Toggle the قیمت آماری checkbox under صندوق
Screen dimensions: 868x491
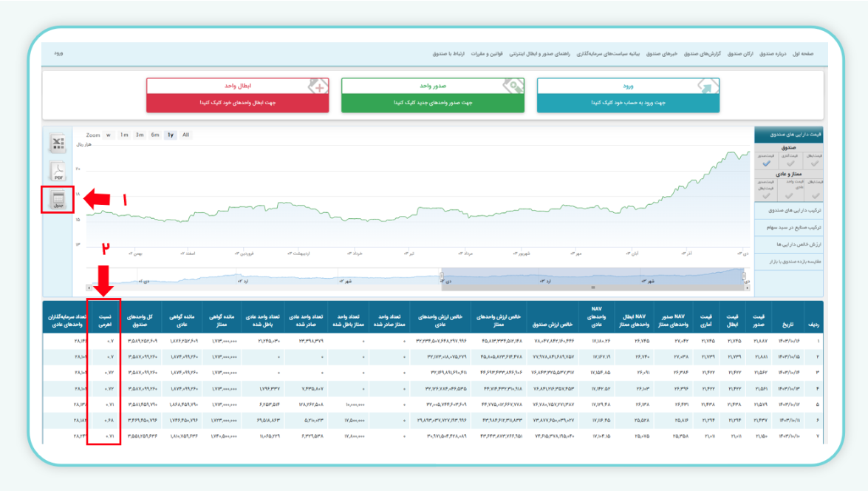(790, 160)
